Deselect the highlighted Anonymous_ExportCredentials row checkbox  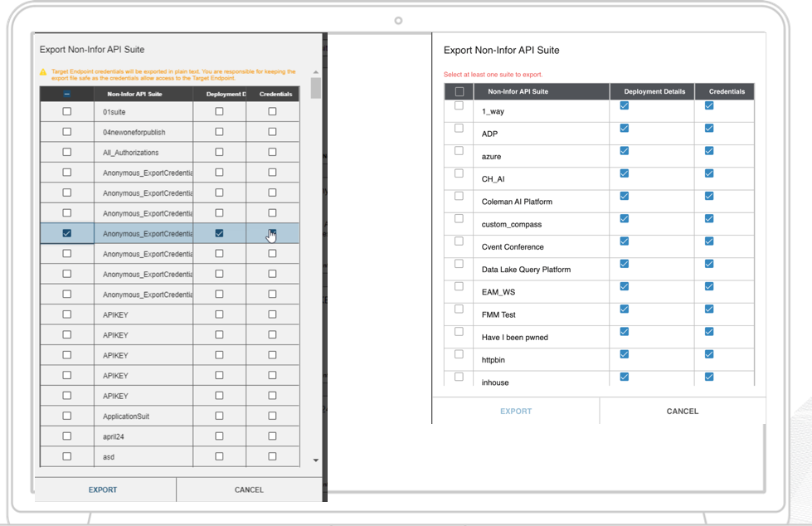pyautogui.click(x=67, y=233)
